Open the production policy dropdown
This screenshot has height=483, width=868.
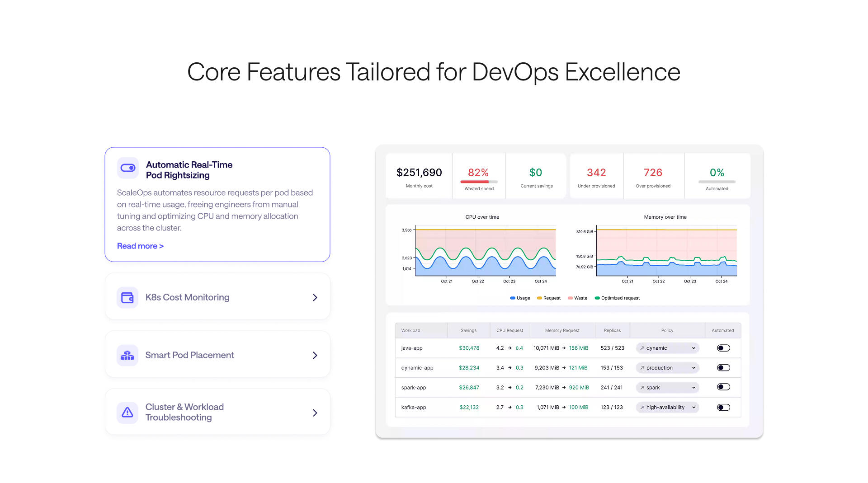tap(667, 368)
